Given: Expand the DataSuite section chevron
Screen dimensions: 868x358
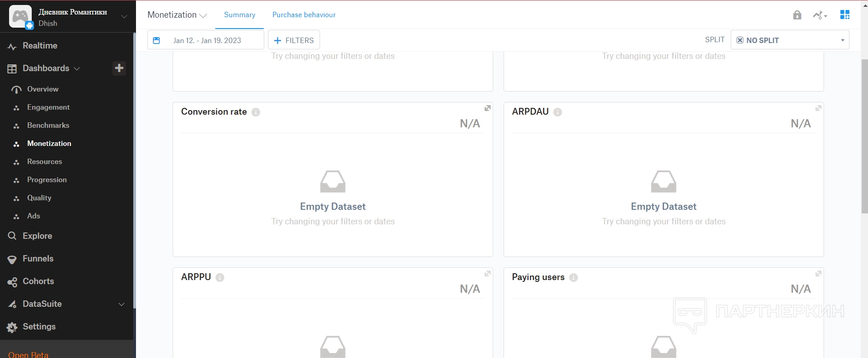Looking at the screenshot, I should tap(121, 304).
